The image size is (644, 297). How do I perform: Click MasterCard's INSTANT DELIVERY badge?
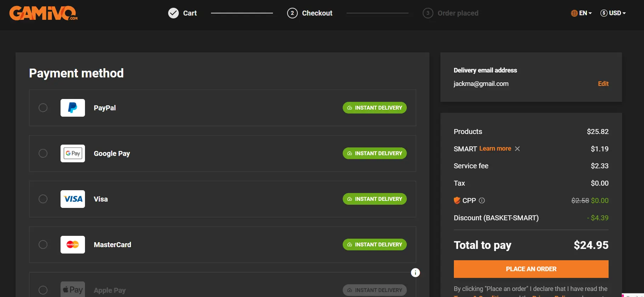coord(375,245)
